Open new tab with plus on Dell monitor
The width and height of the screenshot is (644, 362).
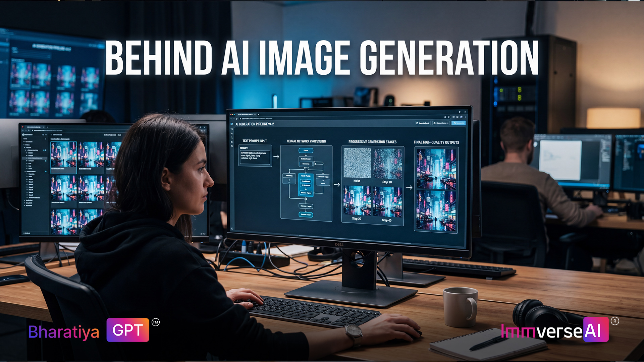(x=259, y=115)
